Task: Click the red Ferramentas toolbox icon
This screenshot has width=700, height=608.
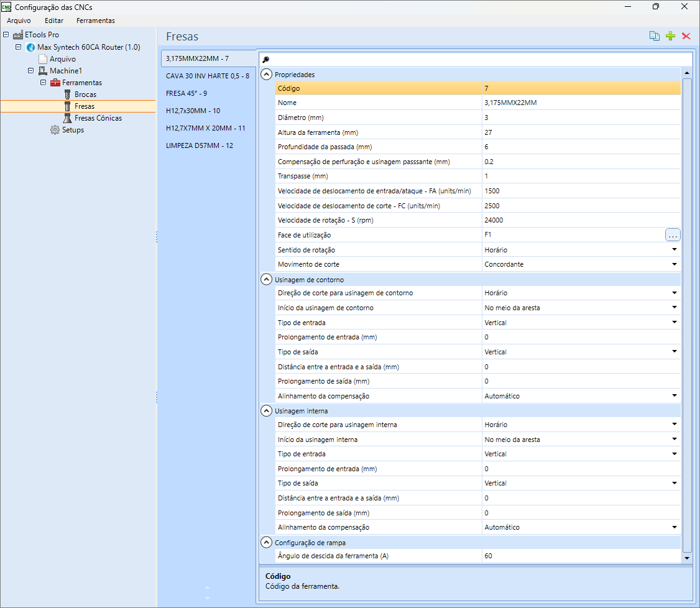Action: pyautogui.click(x=55, y=83)
